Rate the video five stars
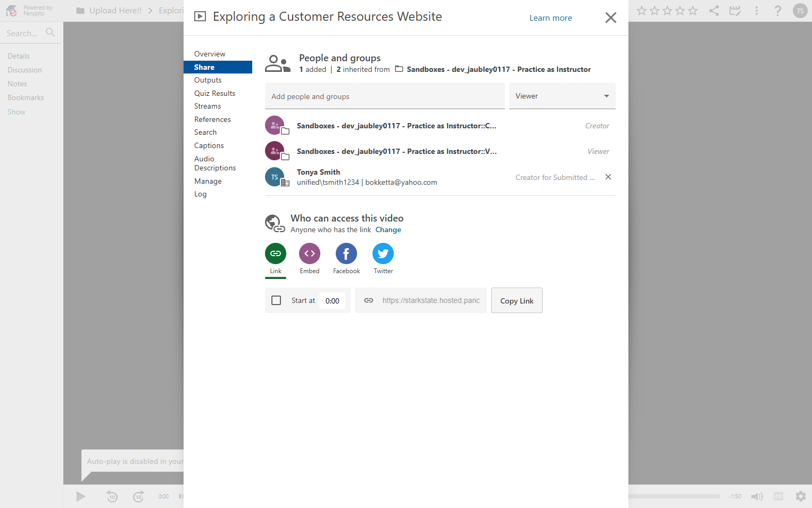Viewport: 812px width, 508px height. click(x=693, y=11)
